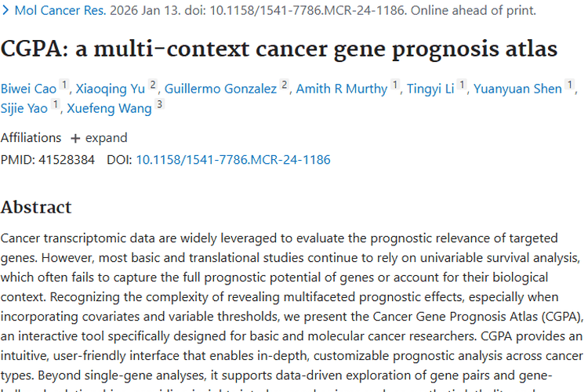Click the chevron before Mol Cancer Res
588x392 pixels.
point(7,11)
